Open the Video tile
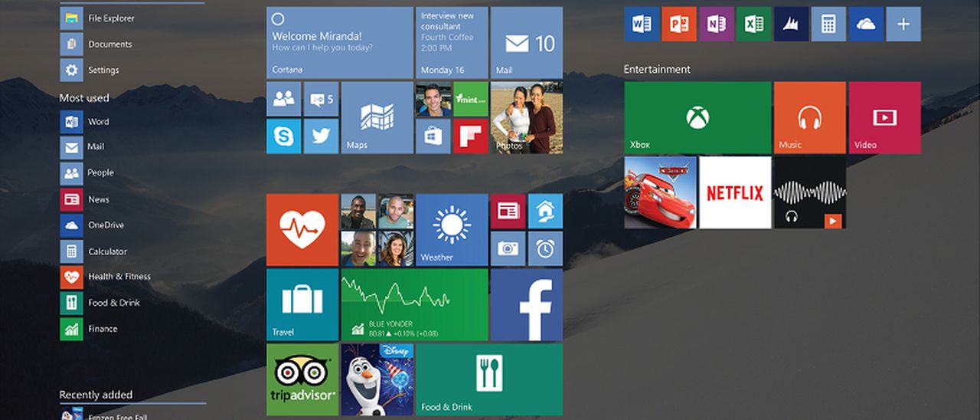Image resolution: width=980 pixels, height=420 pixels. 884,117
